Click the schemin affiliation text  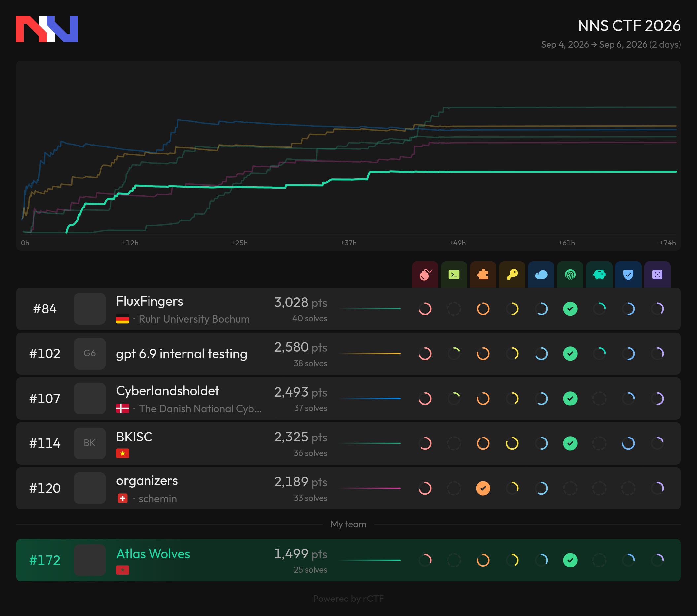[157, 499]
